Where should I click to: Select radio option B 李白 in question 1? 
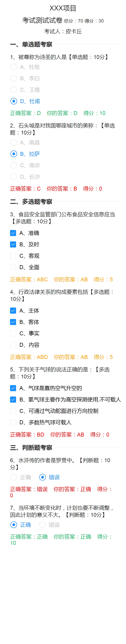pos(14,79)
